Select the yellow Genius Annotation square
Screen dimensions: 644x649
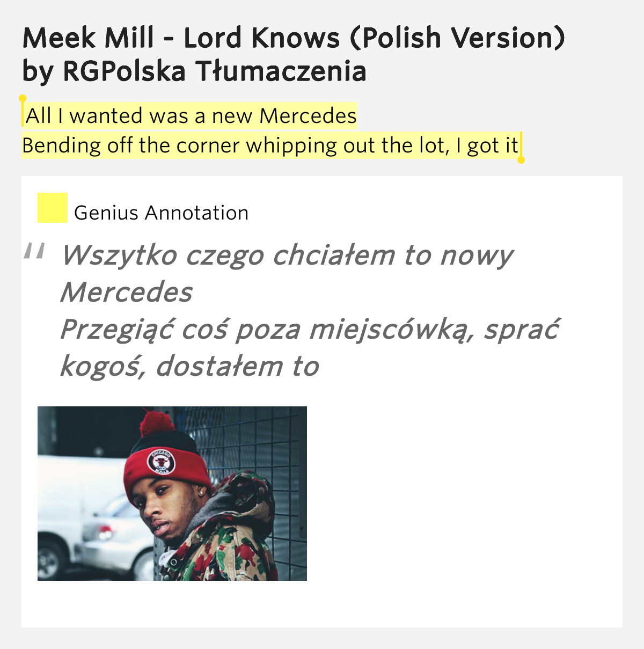click(x=53, y=208)
